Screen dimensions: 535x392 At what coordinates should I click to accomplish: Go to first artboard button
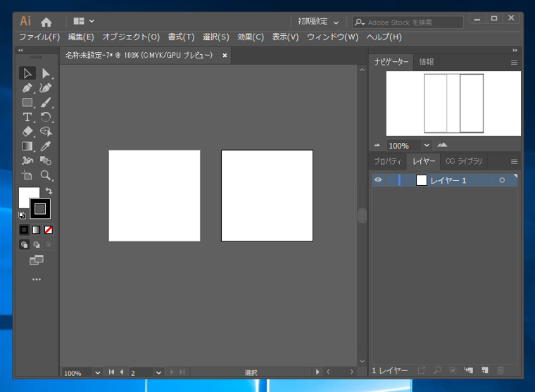pos(111,372)
